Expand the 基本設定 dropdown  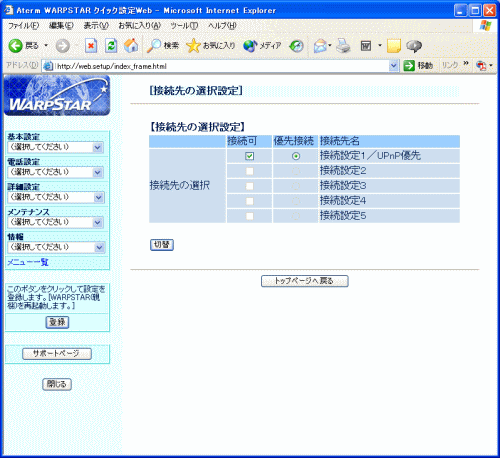(56, 147)
